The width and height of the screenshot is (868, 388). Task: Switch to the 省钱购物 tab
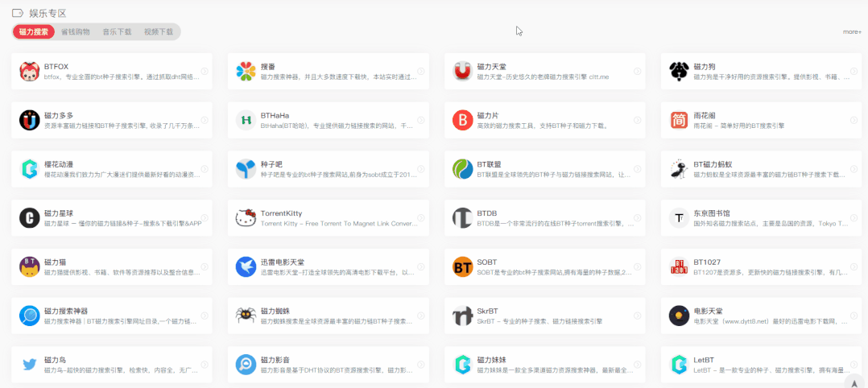pos(76,31)
